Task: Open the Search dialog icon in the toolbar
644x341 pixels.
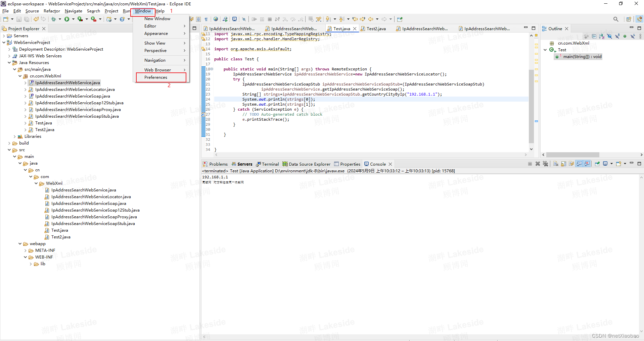Action: 616,19
